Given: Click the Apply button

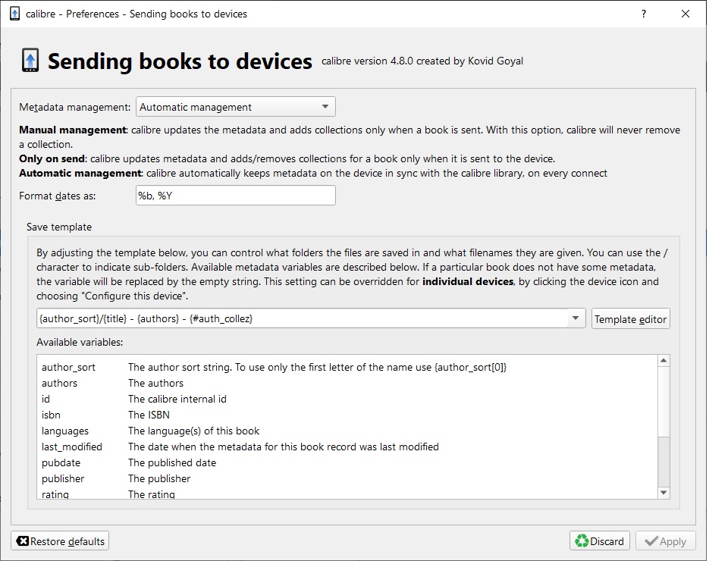Looking at the screenshot, I should coord(665,541).
